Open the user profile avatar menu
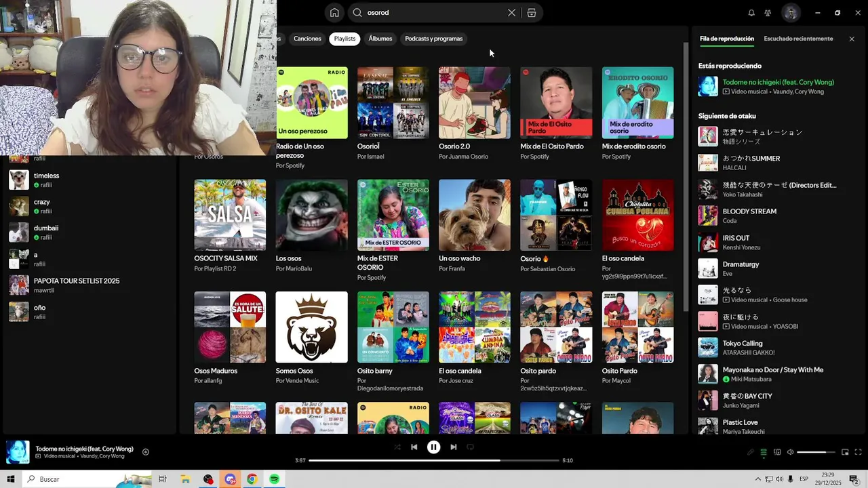 click(791, 13)
